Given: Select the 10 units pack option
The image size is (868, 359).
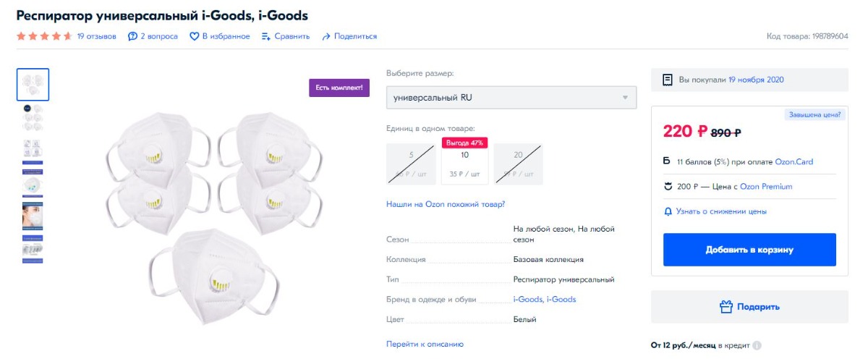Looking at the screenshot, I should click(x=464, y=164).
